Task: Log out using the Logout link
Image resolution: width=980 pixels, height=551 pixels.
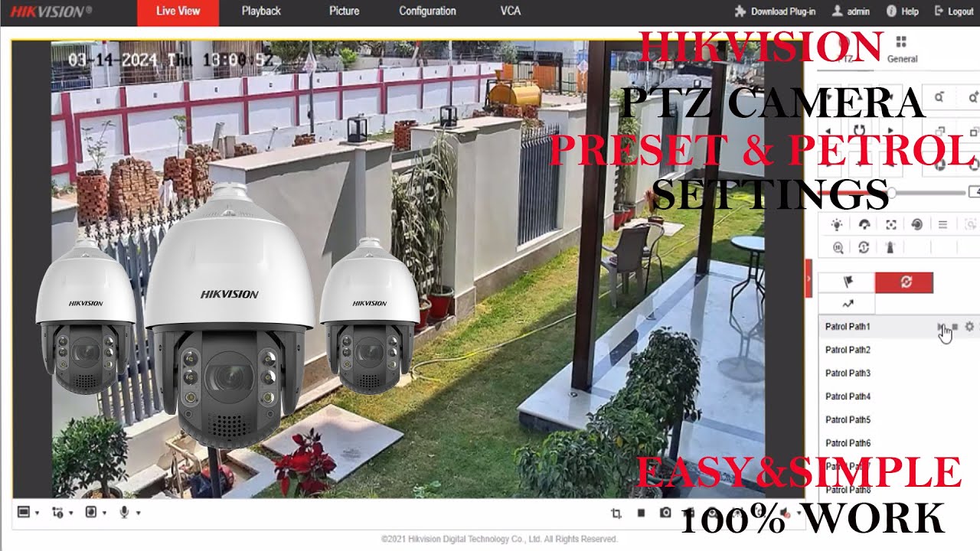Action: pos(954,11)
